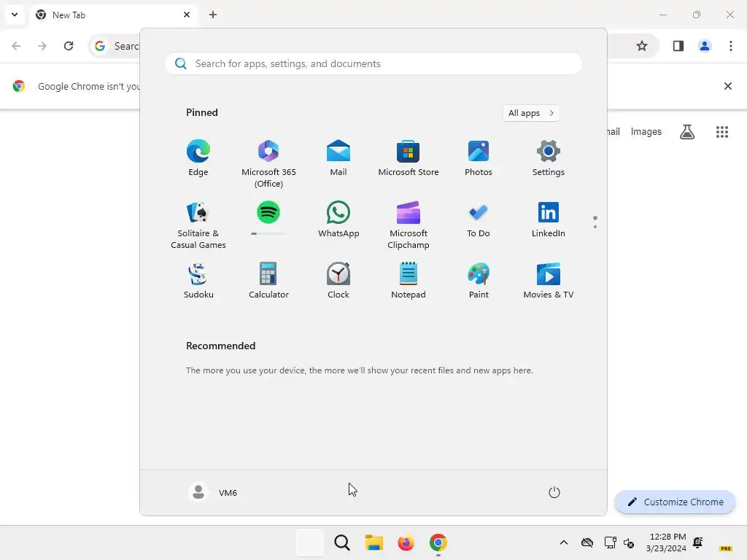Click the Customize Chrome button
The width and height of the screenshot is (747, 560).
point(675,502)
